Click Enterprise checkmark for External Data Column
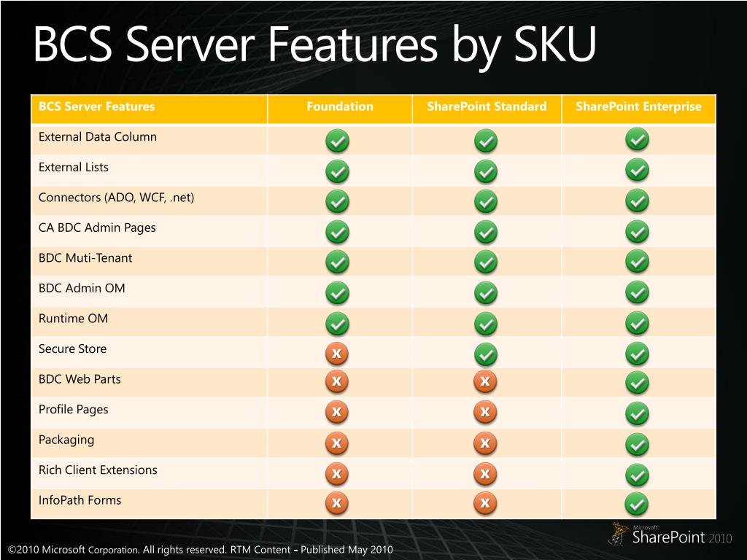This screenshot has height=560, width=747. click(637, 139)
